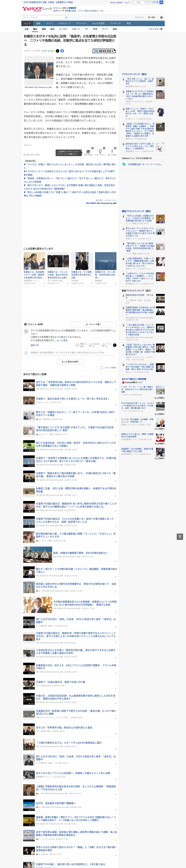
Task: Click the ログイン link
Action: [57, 11]
